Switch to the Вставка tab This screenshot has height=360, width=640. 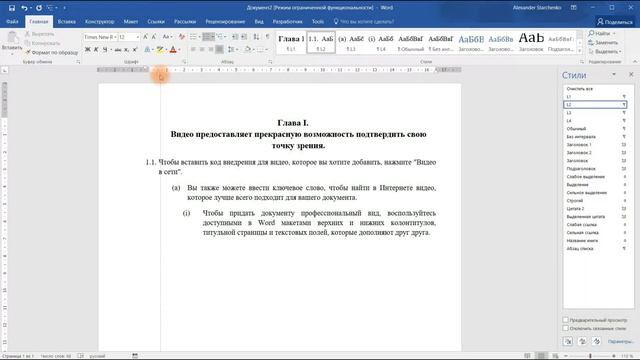tap(67, 21)
